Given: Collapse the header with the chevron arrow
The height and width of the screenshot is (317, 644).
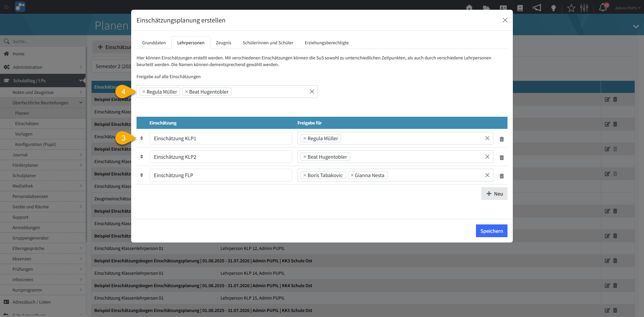Looking at the screenshot, I should [636, 27].
